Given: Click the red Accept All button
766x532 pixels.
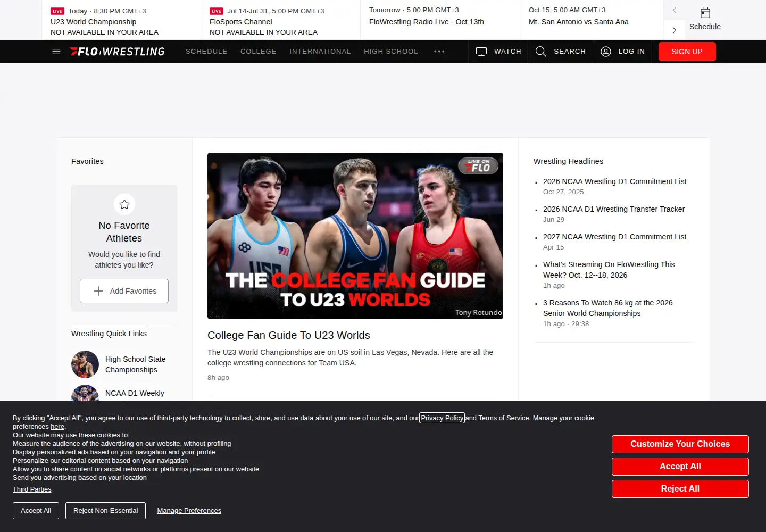Looking at the screenshot, I should tap(680, 467).
